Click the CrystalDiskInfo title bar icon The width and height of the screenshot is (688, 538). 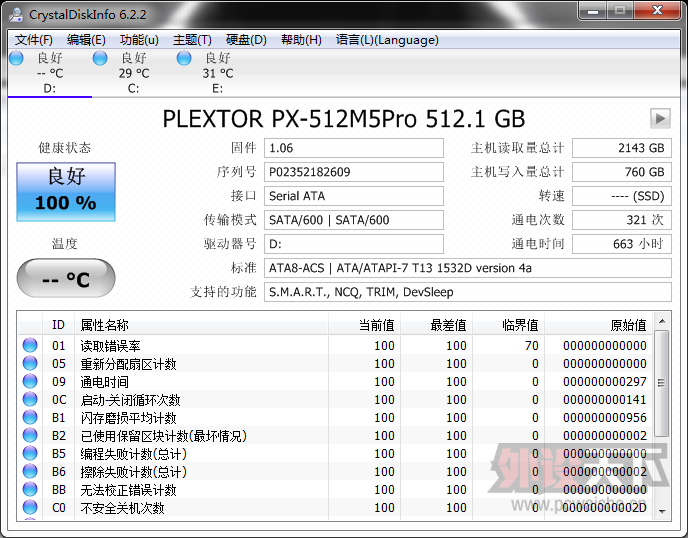click(16, 14)
